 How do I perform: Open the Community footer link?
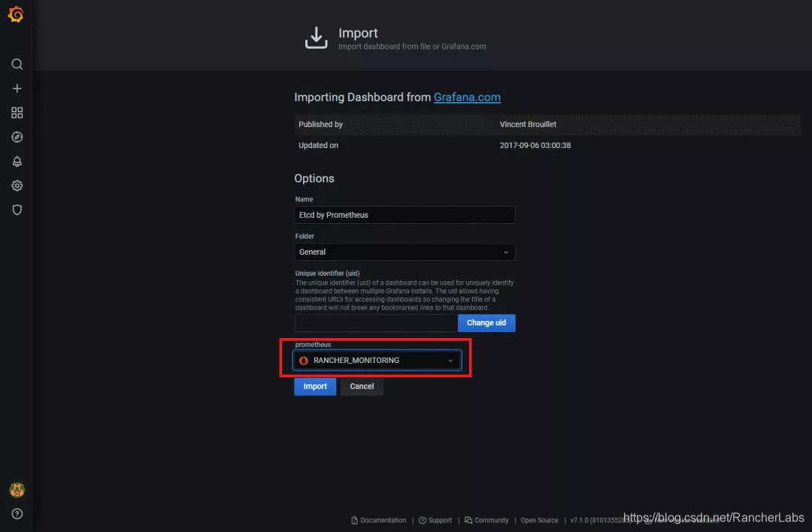point(486,521)
